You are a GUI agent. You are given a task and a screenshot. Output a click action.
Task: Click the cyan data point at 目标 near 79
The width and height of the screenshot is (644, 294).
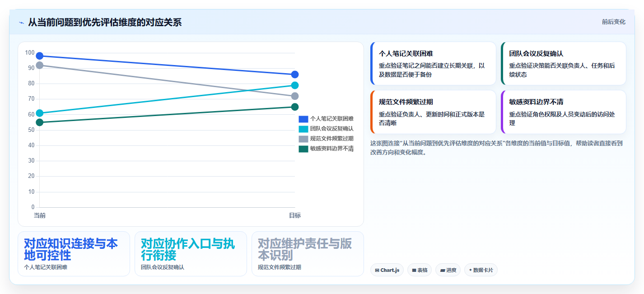[x=295, y=85]
